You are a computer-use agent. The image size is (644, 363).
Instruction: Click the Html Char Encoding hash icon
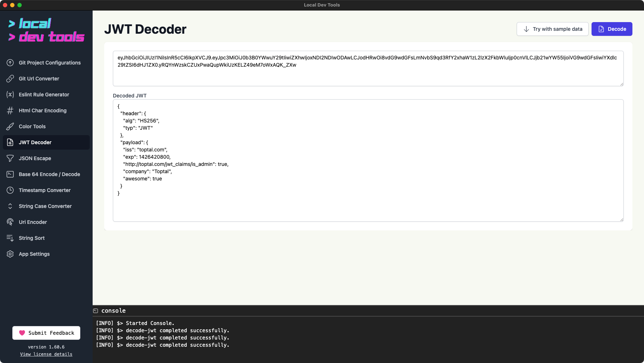click(x=10, y=110)
